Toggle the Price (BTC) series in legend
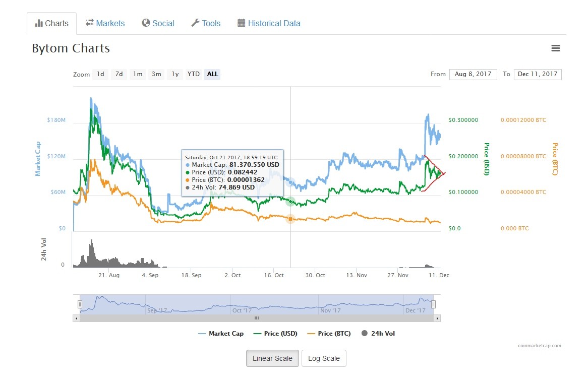Viewport: 588px width, 382px height. (x=329, y=334)
